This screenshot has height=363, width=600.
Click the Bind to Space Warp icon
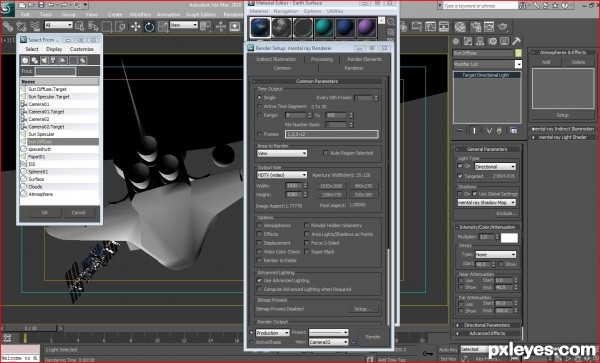34,26
